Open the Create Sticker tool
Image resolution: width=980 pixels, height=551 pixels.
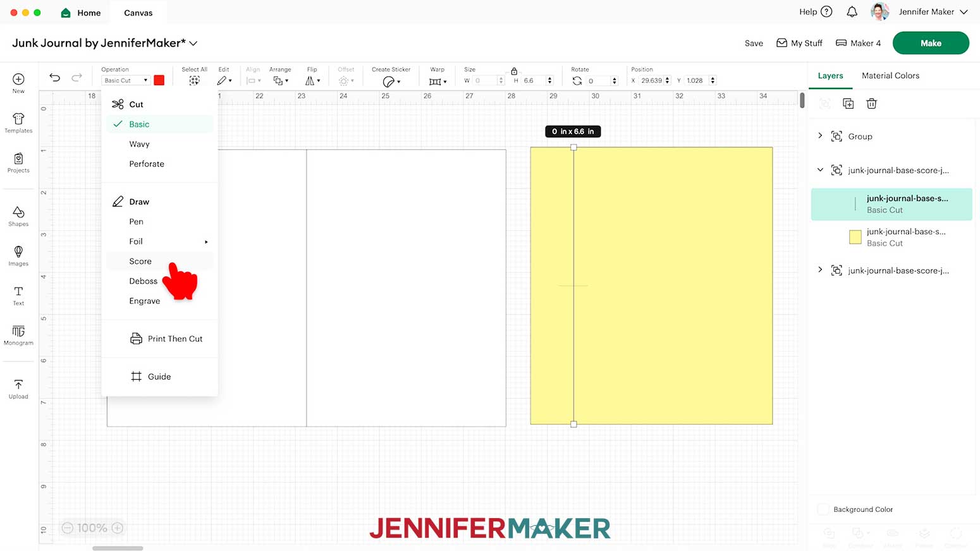pos(391,82)
